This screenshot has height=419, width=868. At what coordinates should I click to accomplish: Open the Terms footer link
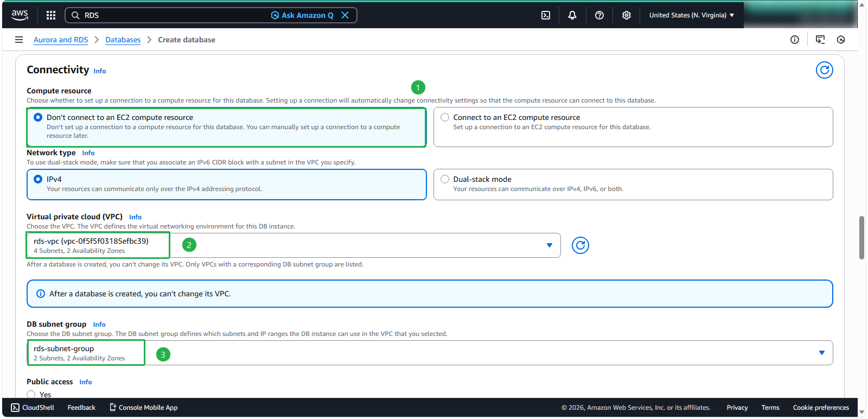pyautogui.click(x=770, y=408)
